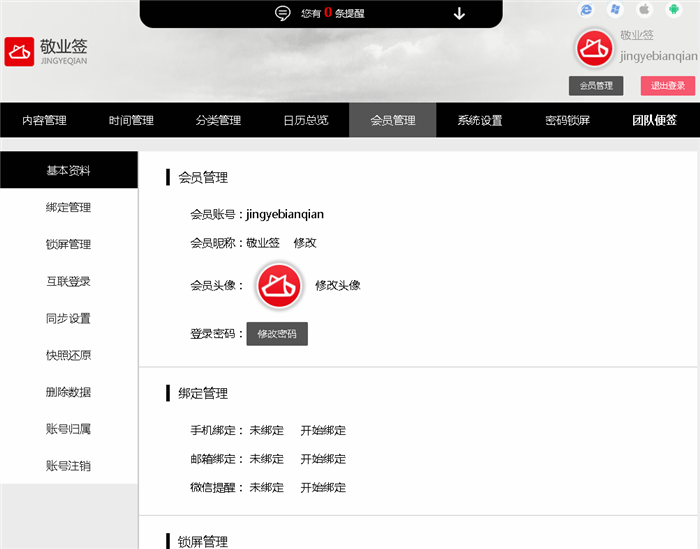This screenshot has width=700, height=549.
Task: Open the 内容管理 tab
Action: click(44, 120)
